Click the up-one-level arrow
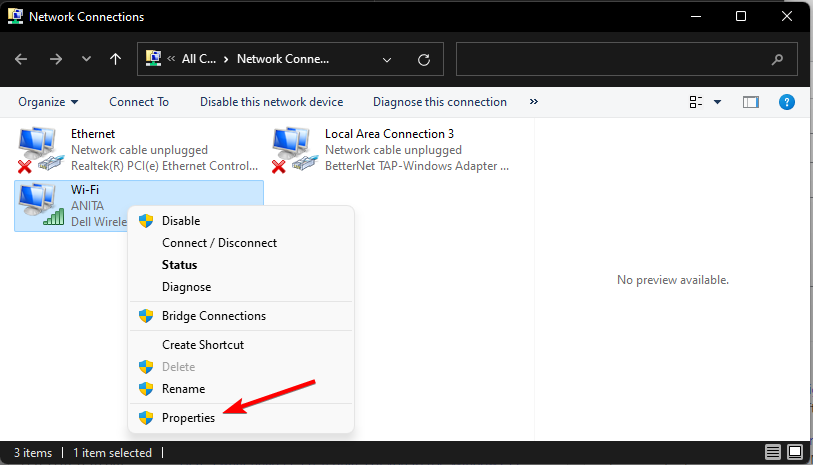This screenshot has width=813, height=465. [116, 59]
